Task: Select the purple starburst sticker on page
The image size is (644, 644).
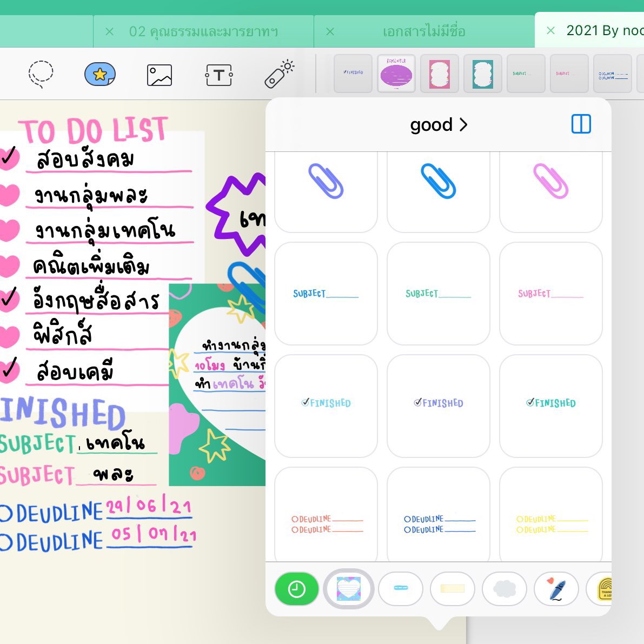Action: (237, 214)
